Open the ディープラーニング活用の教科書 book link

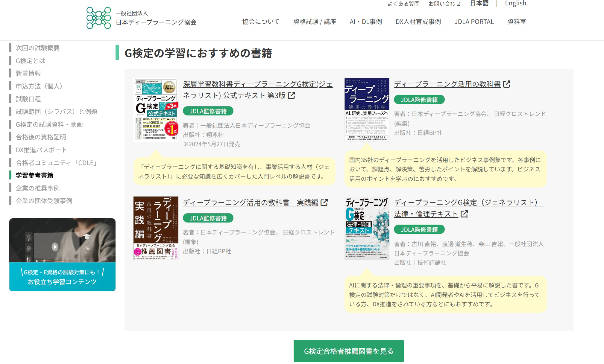[447, 84]
